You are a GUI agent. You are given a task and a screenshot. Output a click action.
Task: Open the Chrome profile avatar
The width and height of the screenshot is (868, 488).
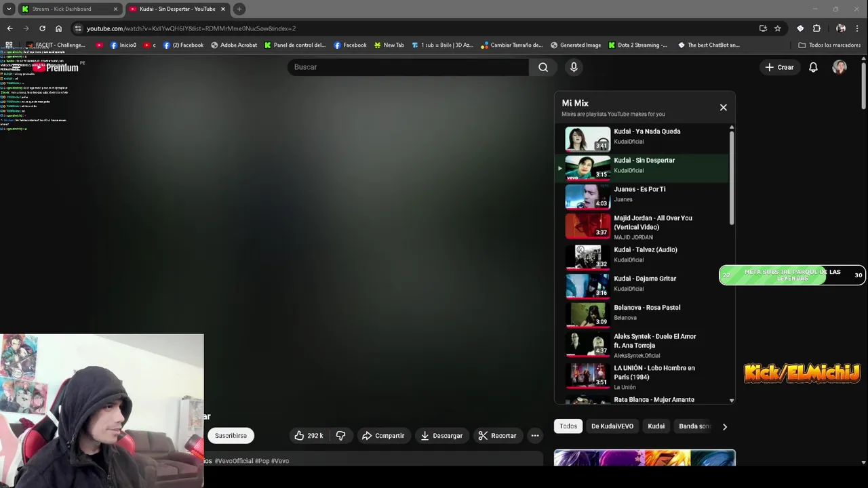(x=841, y=28)
